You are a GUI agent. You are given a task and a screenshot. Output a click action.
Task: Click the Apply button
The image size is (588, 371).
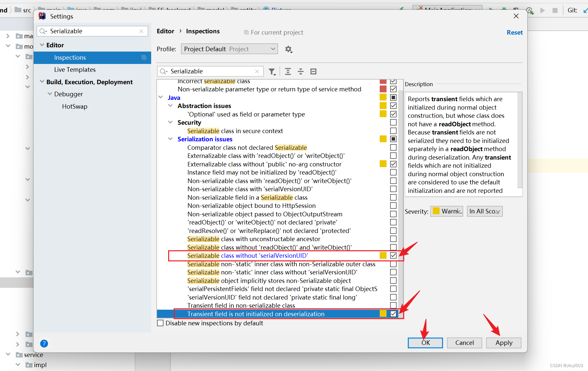pyautogui.click(x=504, y=343)
